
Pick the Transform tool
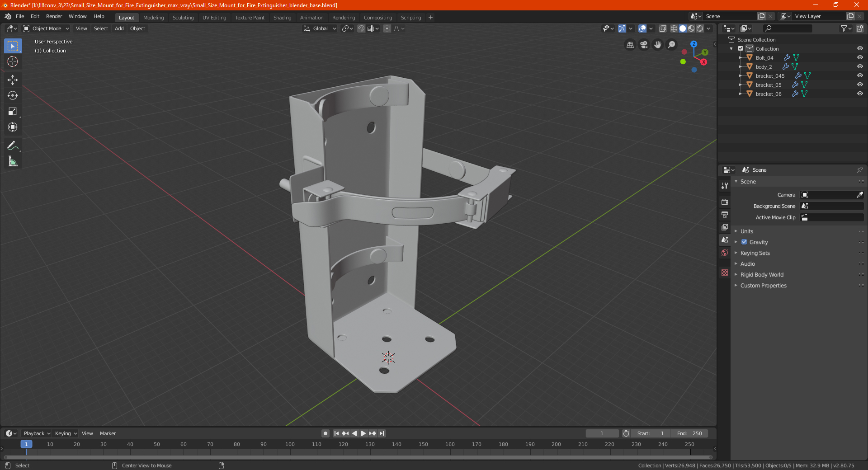[x=13, y=127]
